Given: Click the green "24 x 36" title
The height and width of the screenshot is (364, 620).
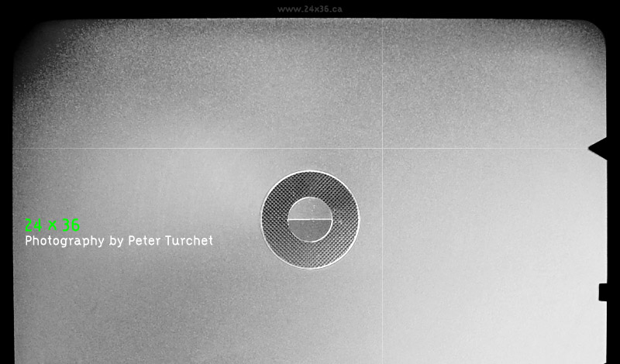Looking at the screenshot, I should (x=52, y=225).
